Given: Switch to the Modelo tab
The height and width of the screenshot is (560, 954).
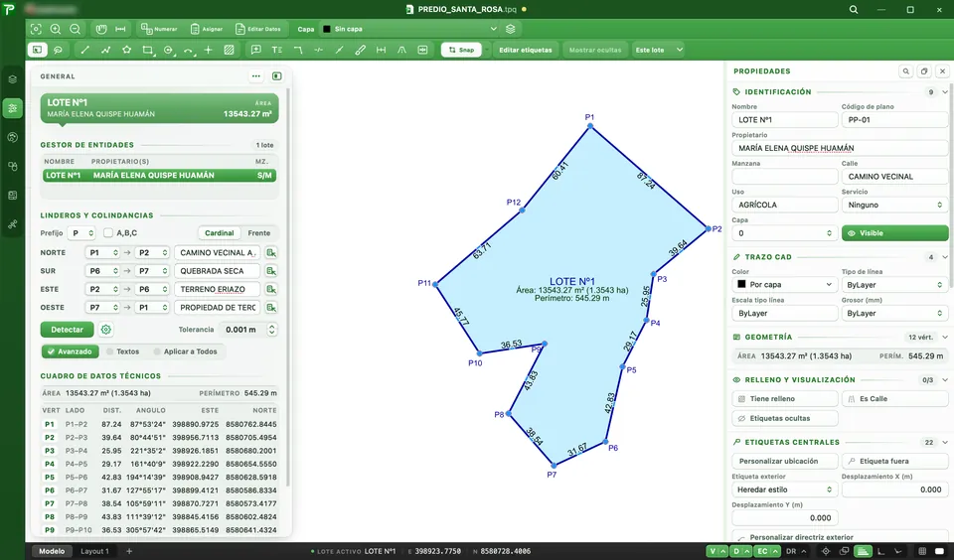Looking at the screenshot, I should (52, 551).
